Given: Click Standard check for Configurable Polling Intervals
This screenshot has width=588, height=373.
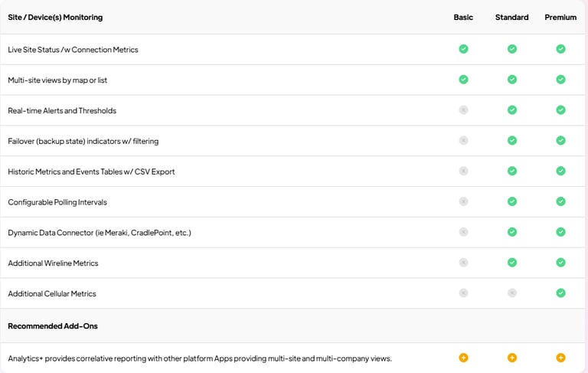Looking at the screenshot, I should pyautogui.click(x=512, y=201).
